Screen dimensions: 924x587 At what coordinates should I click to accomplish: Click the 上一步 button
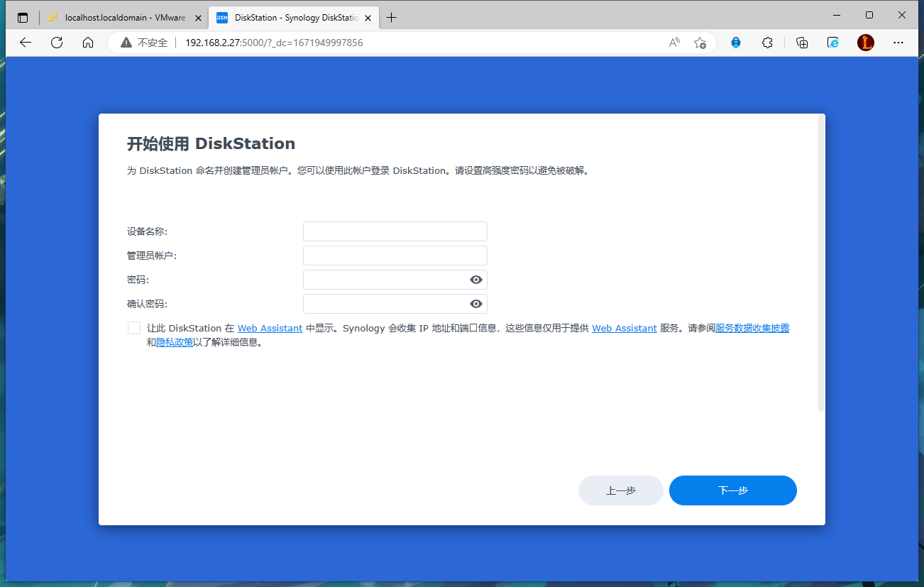click(x=621, y=490)
